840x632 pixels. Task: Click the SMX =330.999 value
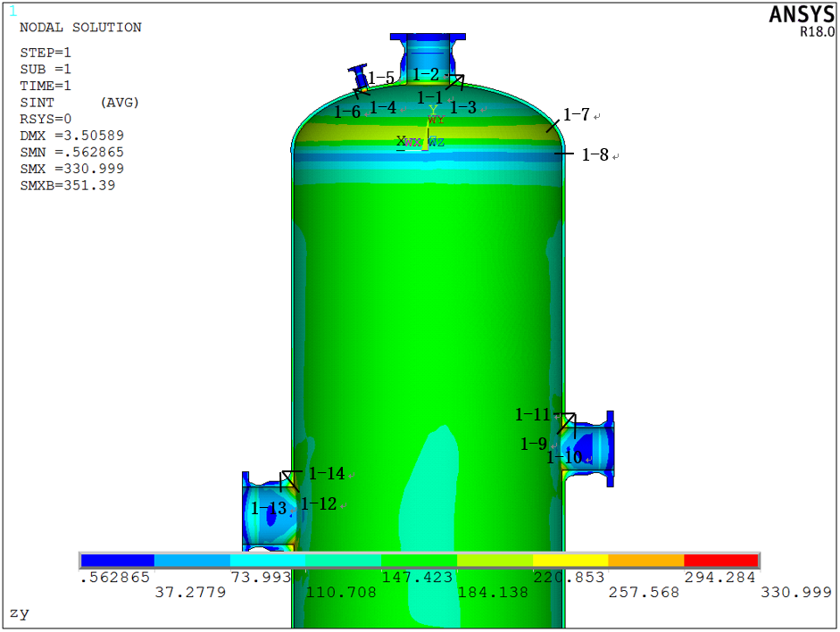pos(71,169)
